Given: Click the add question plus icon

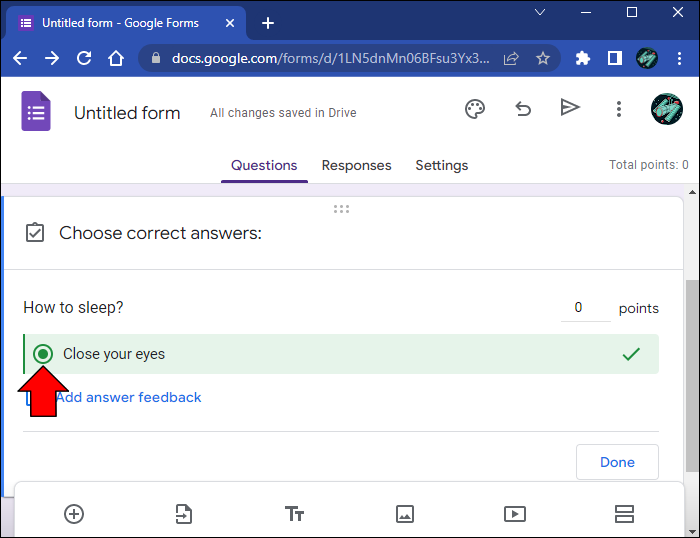Looking at the screenshot, I should (74, 514).
